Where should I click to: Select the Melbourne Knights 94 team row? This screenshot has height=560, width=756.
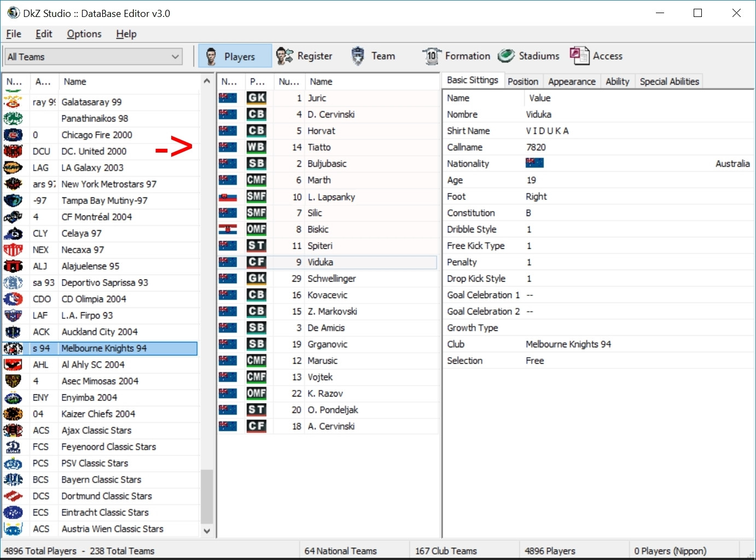(x=100, y=348)
